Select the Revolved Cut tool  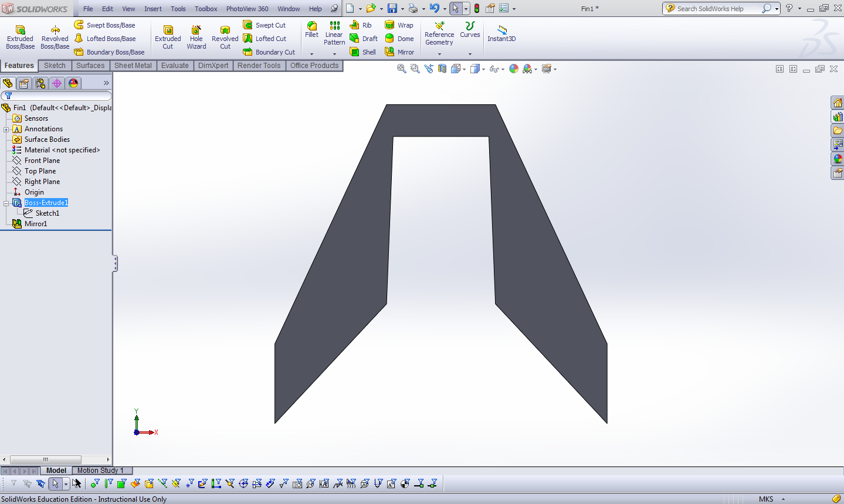pos(225,37)
